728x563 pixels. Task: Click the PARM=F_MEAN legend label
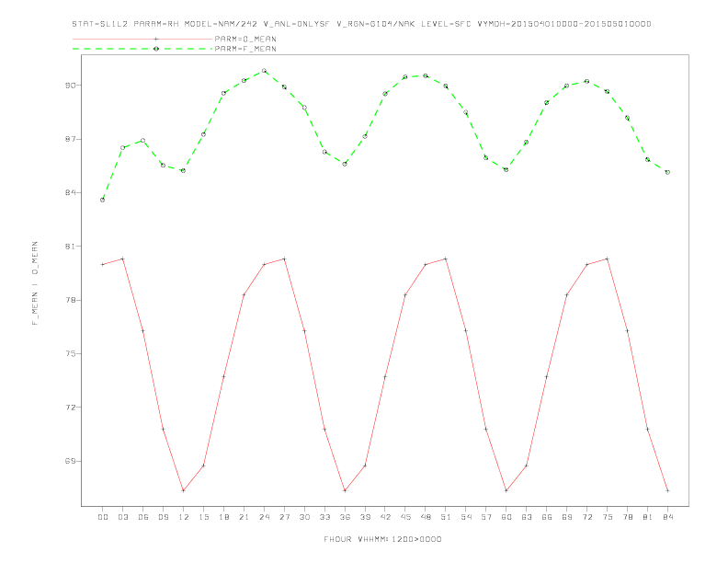[245, 49]
